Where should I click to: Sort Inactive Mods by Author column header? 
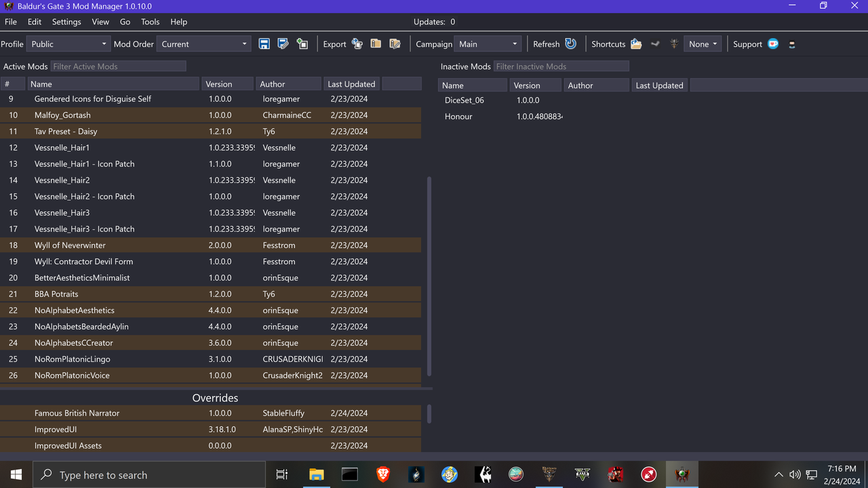pos(597,85)
